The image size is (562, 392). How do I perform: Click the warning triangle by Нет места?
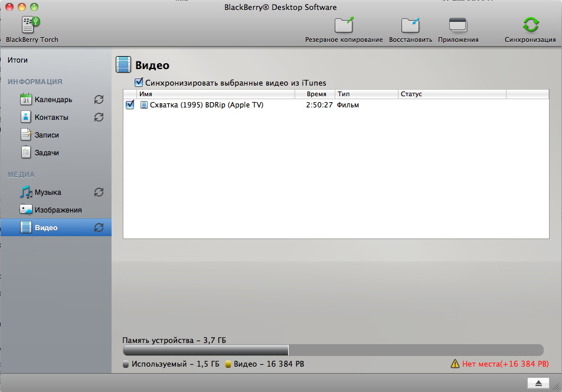[455, 364]
